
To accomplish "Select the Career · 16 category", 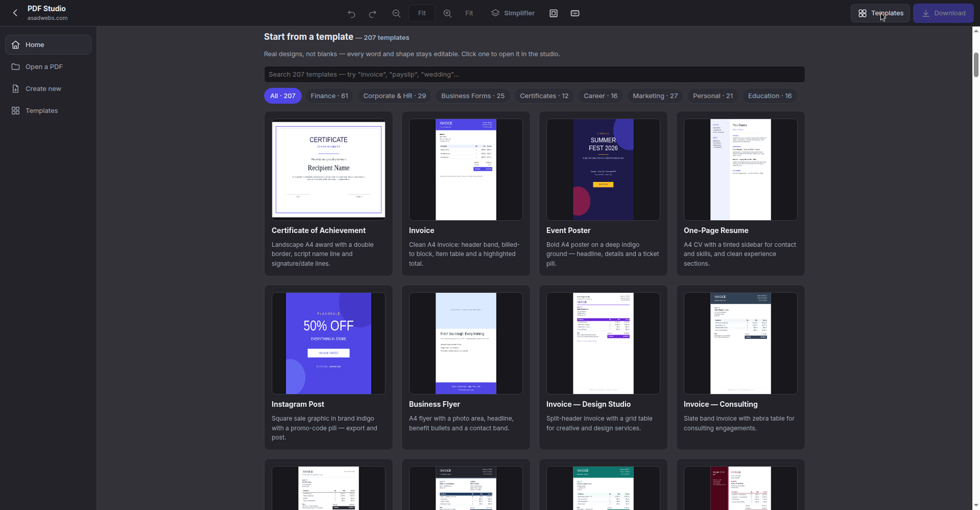I will click(x=600, y=96).
